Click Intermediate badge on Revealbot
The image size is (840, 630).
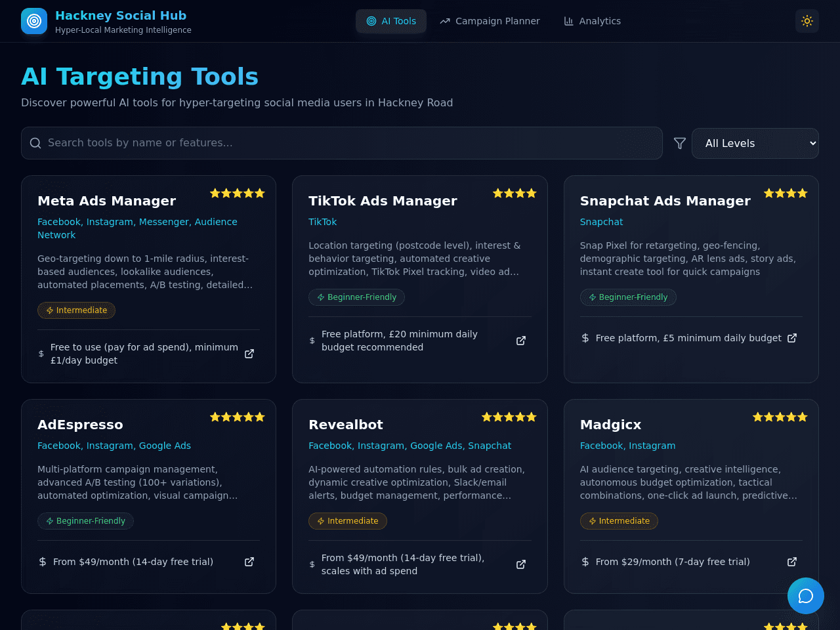coord(348,521)
